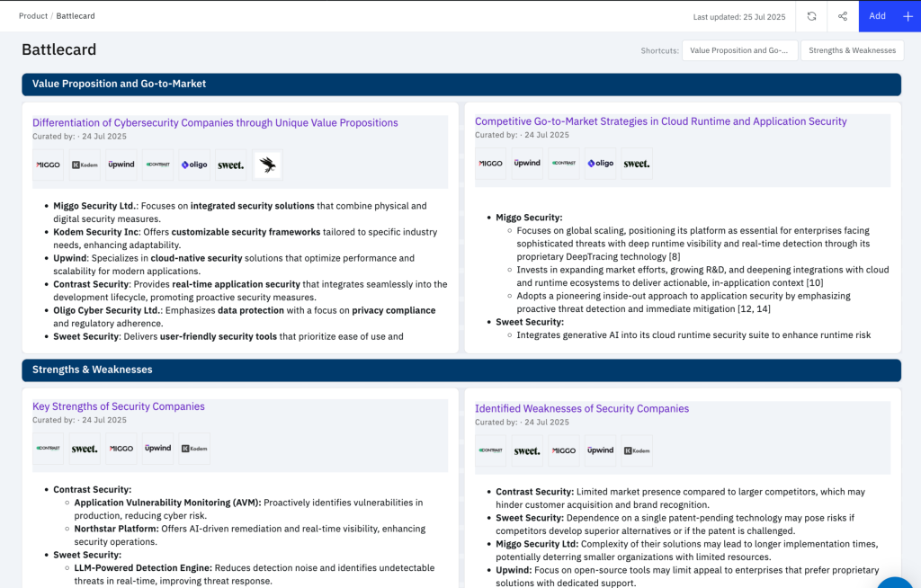
Task: Select Oligo logo in Differentiation card
Action: 194,165
